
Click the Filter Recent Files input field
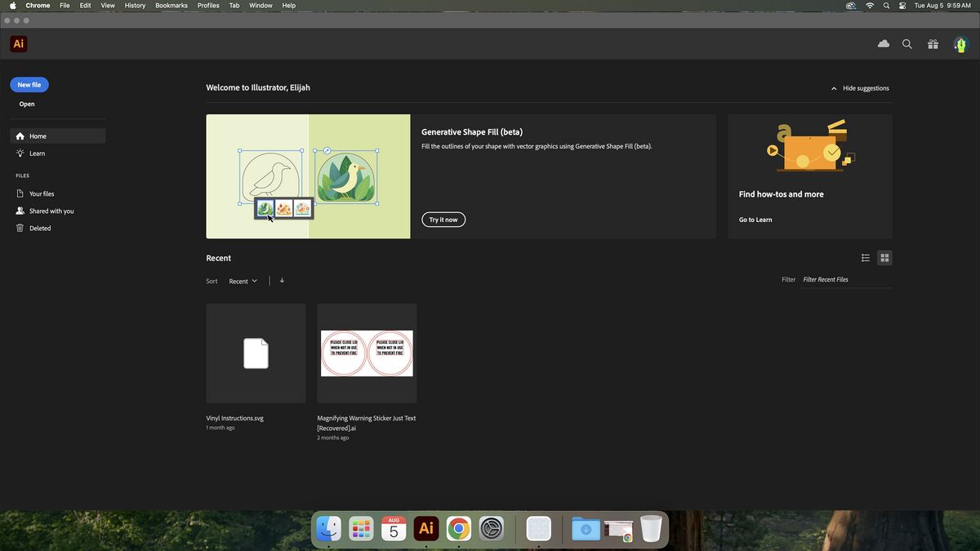tap(845, 280)
